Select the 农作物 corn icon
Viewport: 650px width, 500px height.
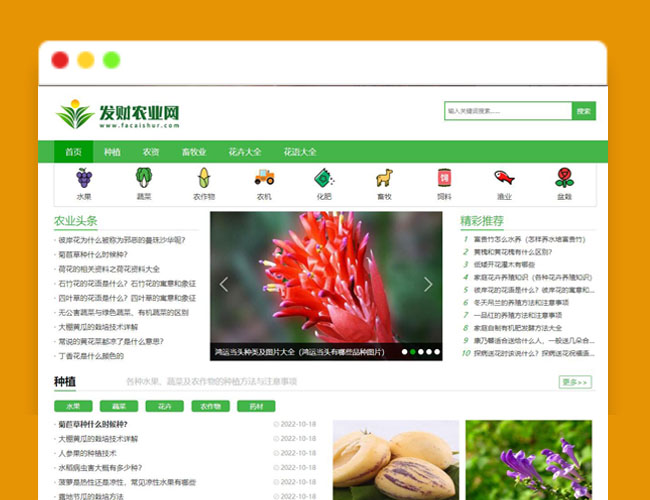(x=204, y=178)
